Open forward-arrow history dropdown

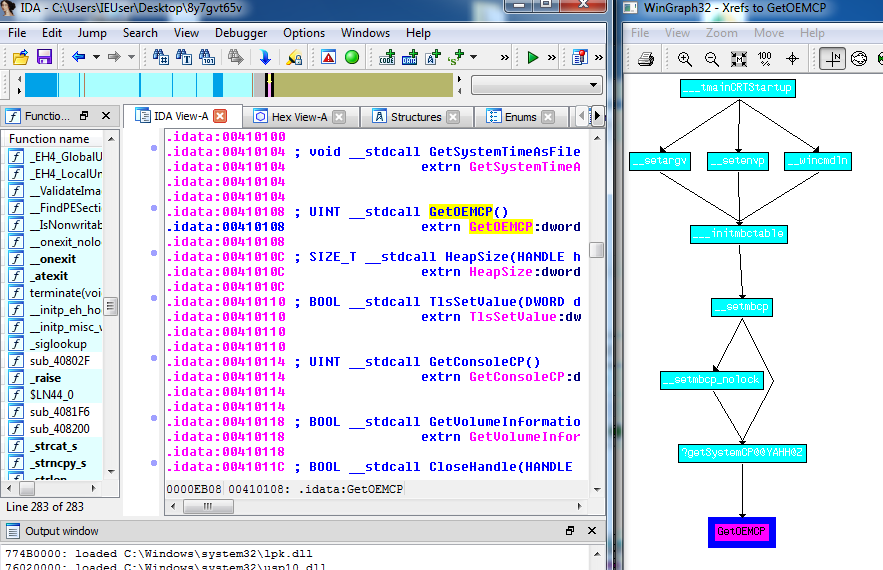pyautogui.click(x=131, y=57)
